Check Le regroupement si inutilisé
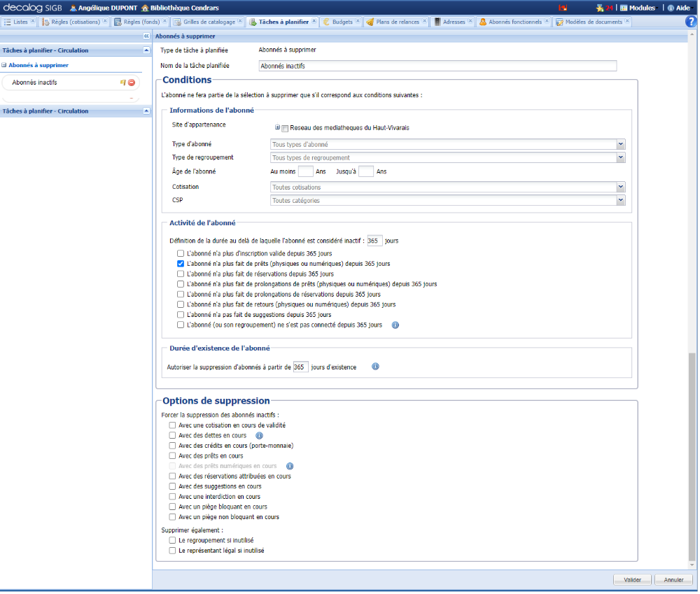 tap(172, 539)
